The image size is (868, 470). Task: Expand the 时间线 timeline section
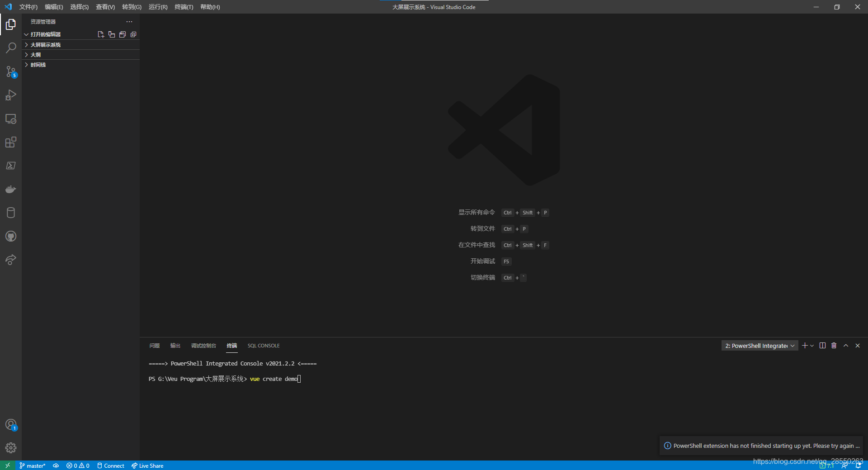point(81,65)
